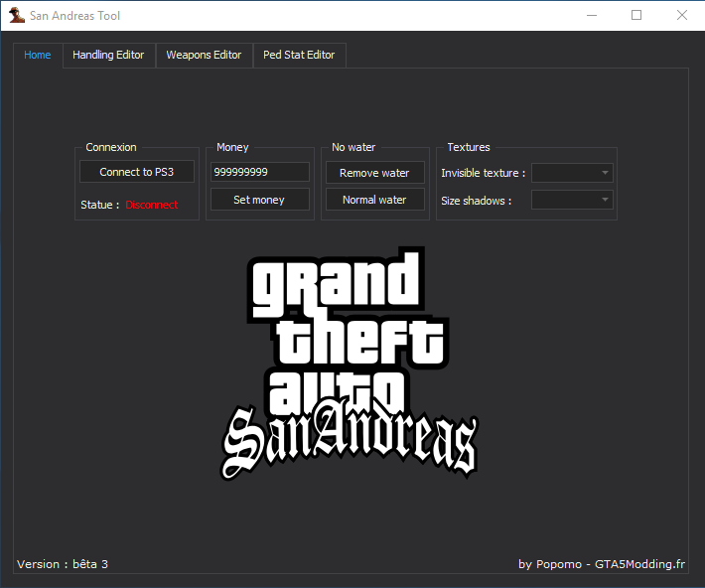Screen dimensions: 705x588
Task: Click the Connexion group label
Action: pyautogui.click(x=111, y=147)
